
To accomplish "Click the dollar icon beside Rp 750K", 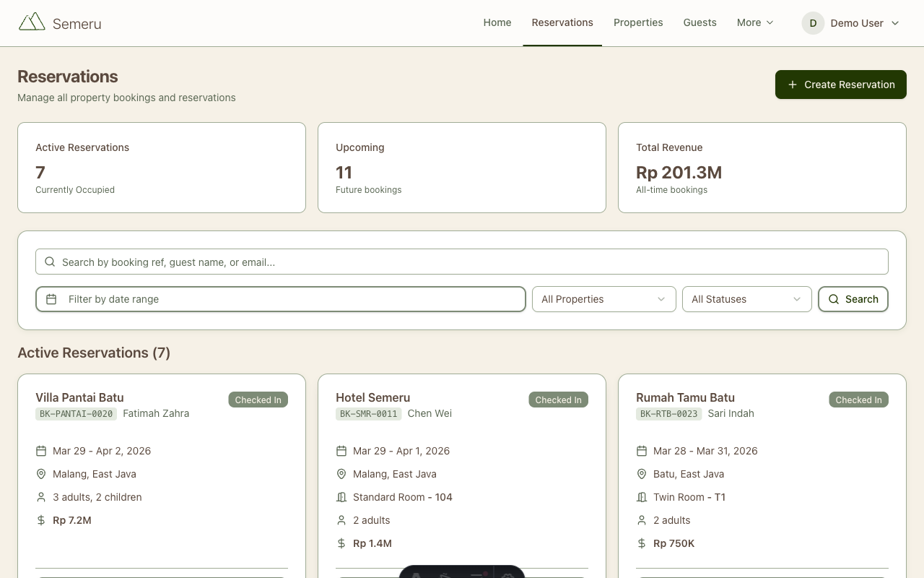I will [642, 543].
